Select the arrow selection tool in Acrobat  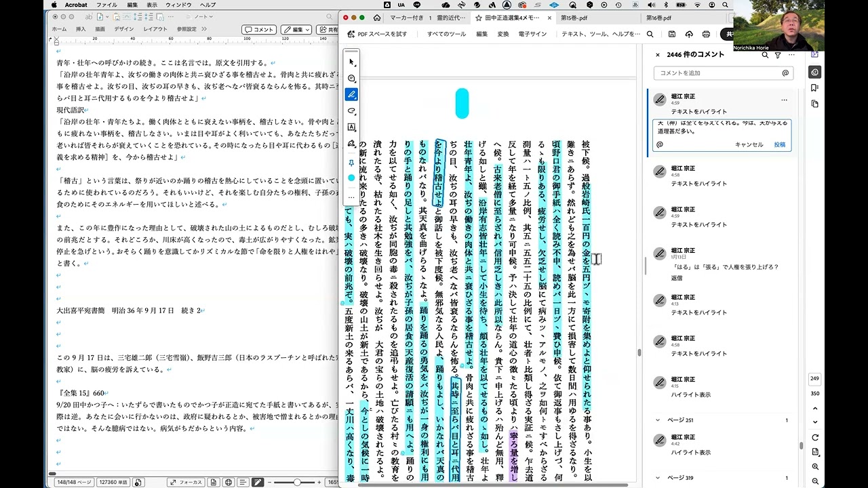point(351,62)
